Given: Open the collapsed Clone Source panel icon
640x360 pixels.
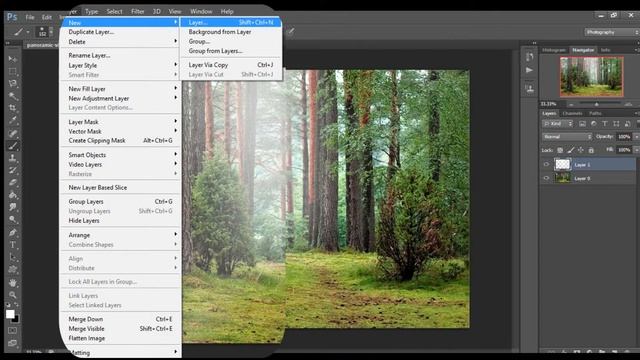Looking at the screenshot, I should [x=529, y=88].
